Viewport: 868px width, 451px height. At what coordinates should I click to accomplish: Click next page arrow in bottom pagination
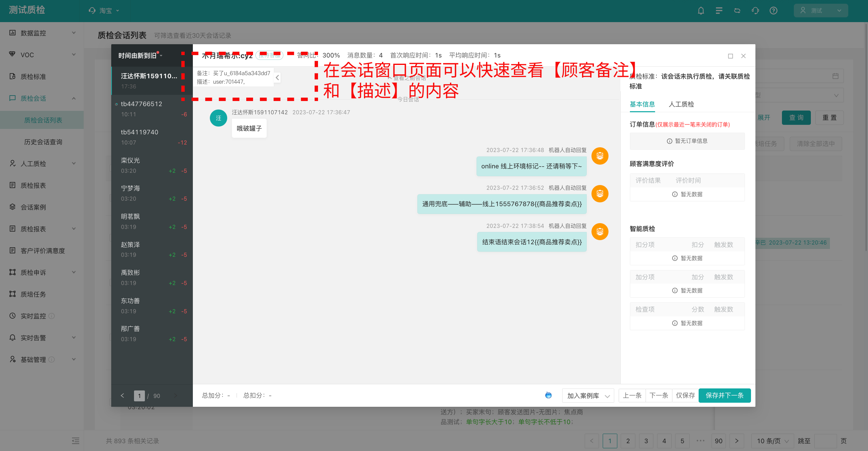click(x=737, y=441)
